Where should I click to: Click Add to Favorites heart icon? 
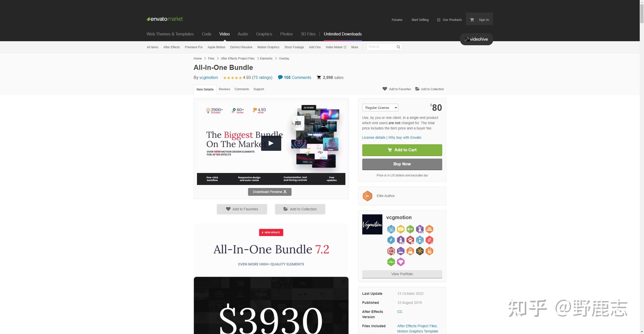click(385, 89)
